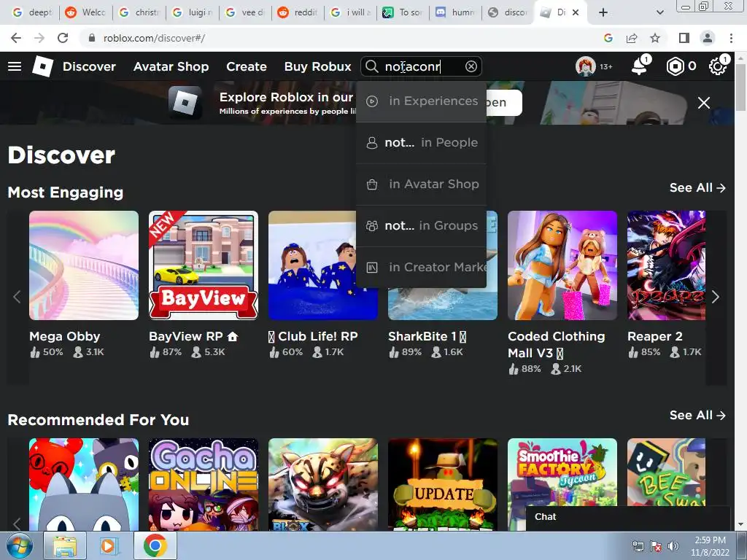
Task: Open Mega Obby thumbnail
Action: (x=84, y=265)
